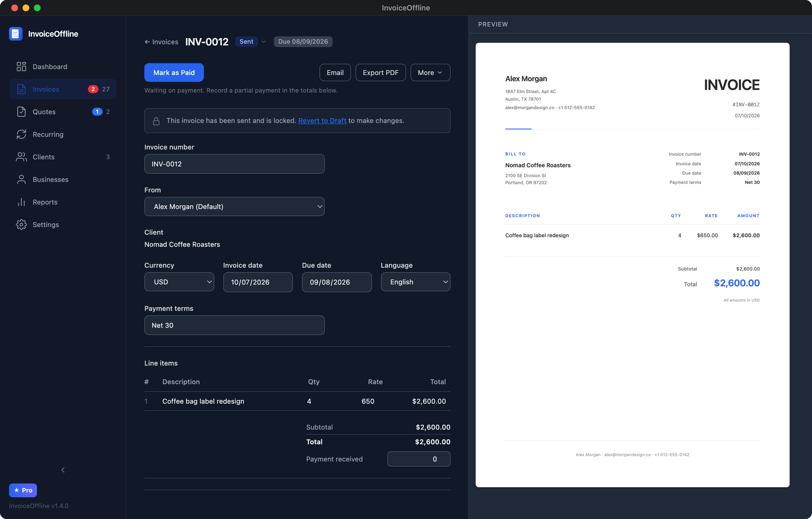812x519 pixels.
Task: Click the Mark as Paid button
Action: (174, 73)
